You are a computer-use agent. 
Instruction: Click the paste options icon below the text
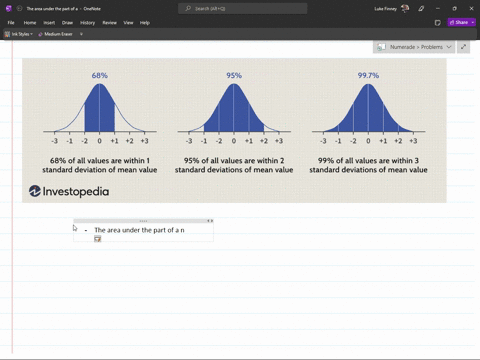coord(97,239)
